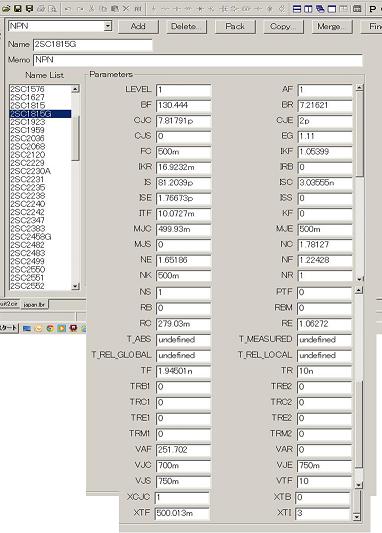Click the Japanese Start button

tap(9, 328)
